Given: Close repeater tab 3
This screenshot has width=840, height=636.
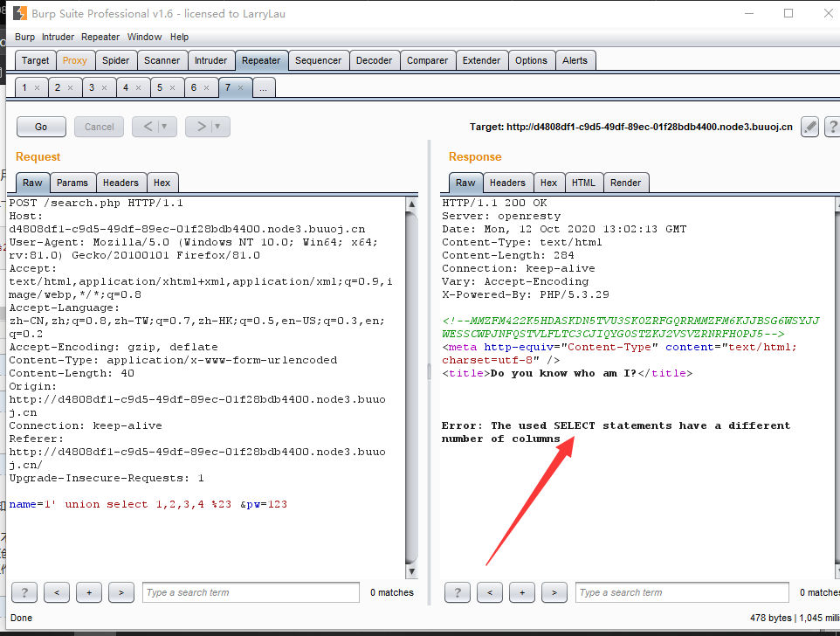Looking at the screenshot, I should pyautogui.click(x=105, y=88).
